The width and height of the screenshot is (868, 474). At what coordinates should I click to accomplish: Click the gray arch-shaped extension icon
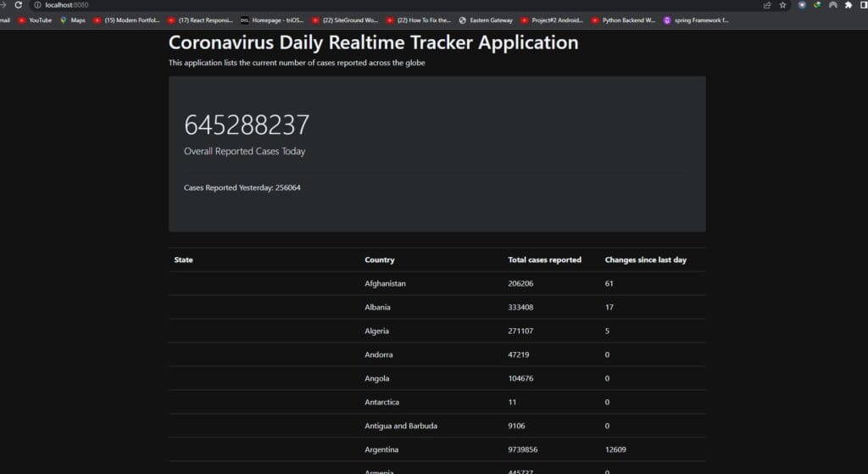832,5
